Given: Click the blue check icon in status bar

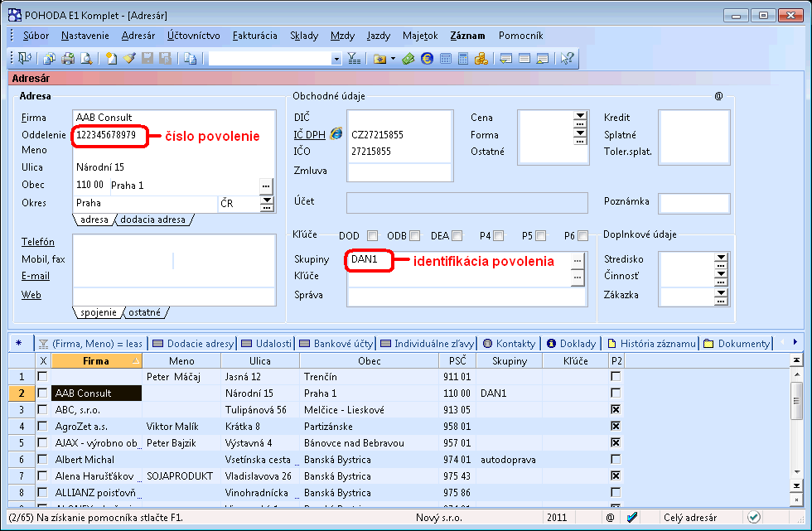Looking at the screenshot, I should pos(631,517).
